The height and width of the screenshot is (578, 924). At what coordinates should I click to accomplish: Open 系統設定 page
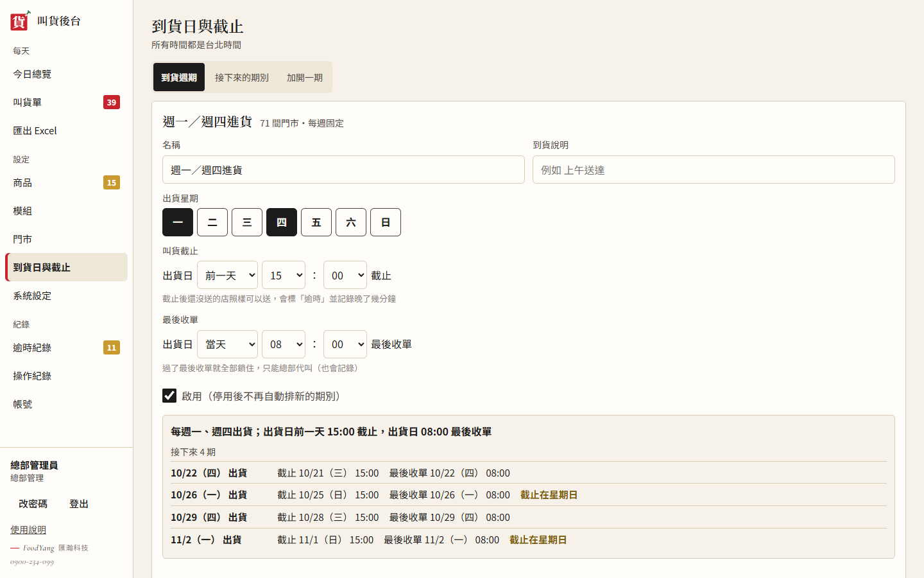tap(66, 295)
